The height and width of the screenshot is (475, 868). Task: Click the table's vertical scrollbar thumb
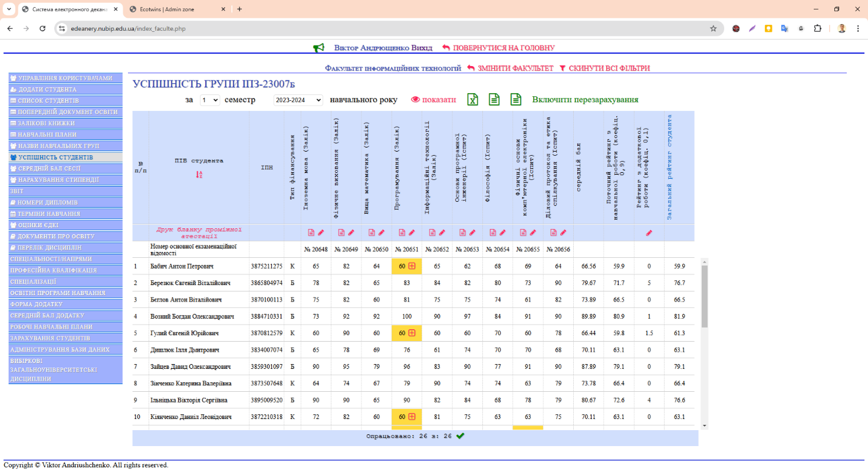pyautogui.click(x=704, y=297)
